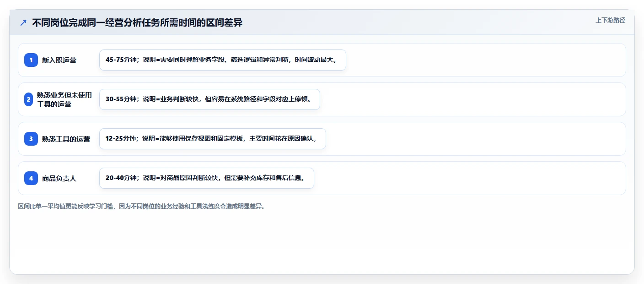Click the 熟悉工具的运营 row label
Screen dimensions: 644x284
click(x=66, y=139)
